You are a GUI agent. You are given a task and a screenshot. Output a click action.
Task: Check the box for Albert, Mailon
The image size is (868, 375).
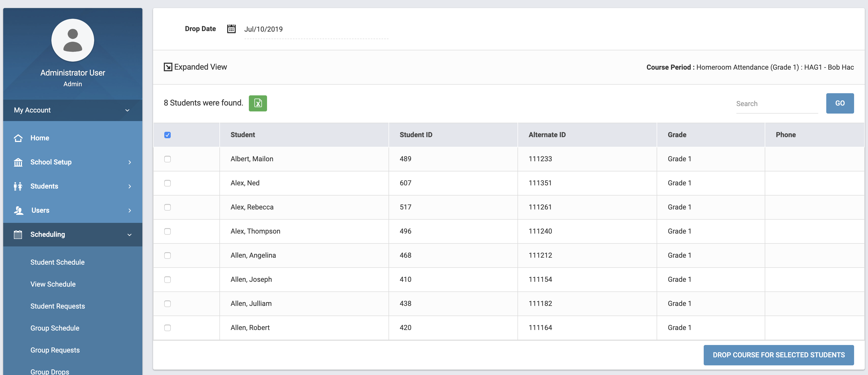click(x=167, y=159)
